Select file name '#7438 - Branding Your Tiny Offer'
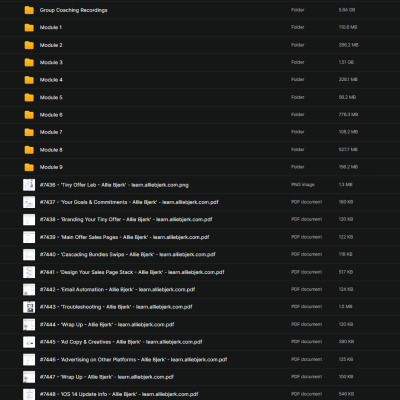Screen dimensions: 400x400 pos(126,219)
